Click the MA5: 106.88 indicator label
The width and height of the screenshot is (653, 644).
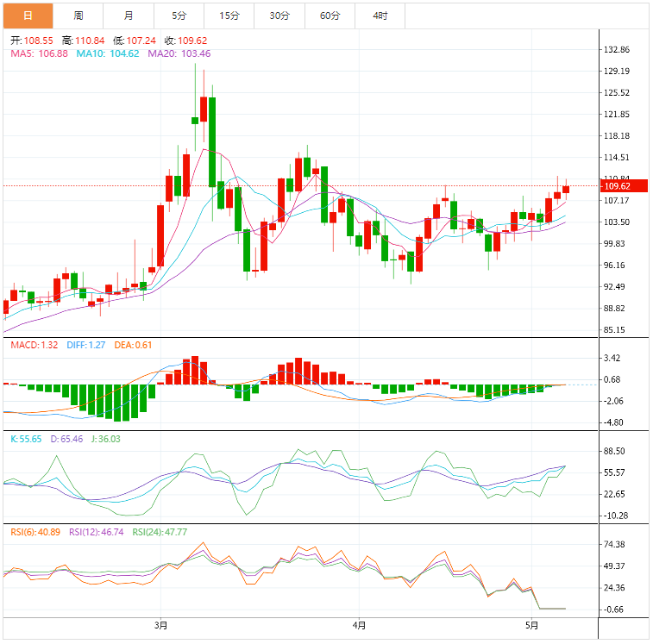pos(39,53)
